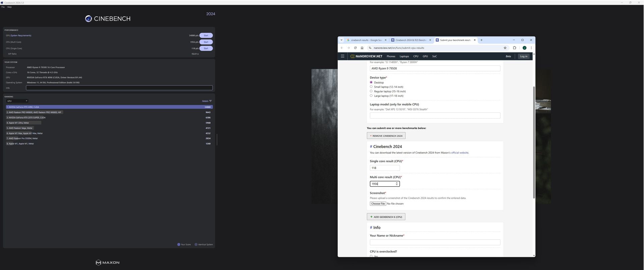Start the CPU (Multi Core) benchmark

pyautogui.click(x=206, y=42)
